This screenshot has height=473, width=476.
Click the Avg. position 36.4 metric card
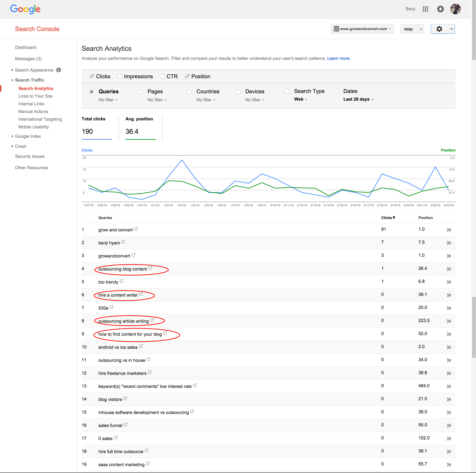[140, 128]
